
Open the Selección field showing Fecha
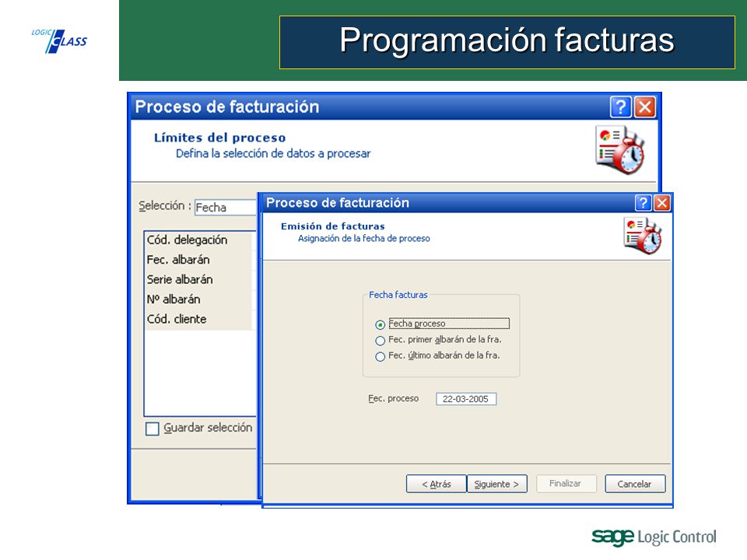coord(226,208)
